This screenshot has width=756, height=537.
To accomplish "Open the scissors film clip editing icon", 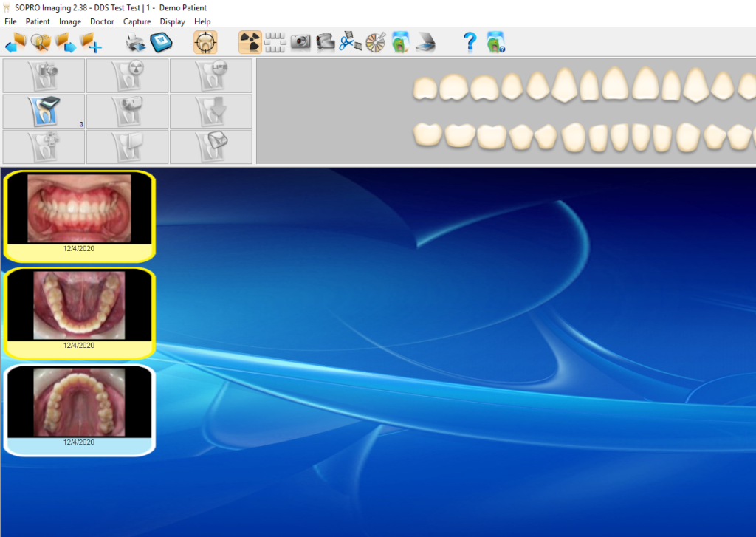I will (x=351, y=42).
